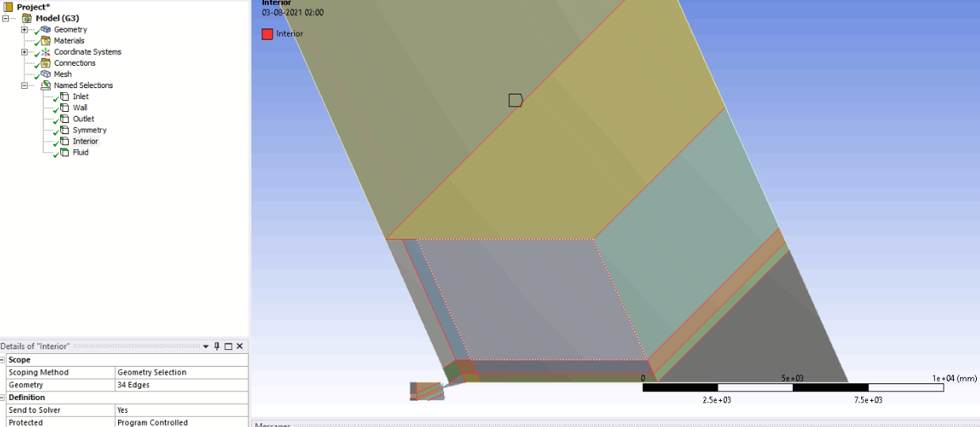Select the Wall named selection
980x427 pixels.
click(x=80, y=108)
